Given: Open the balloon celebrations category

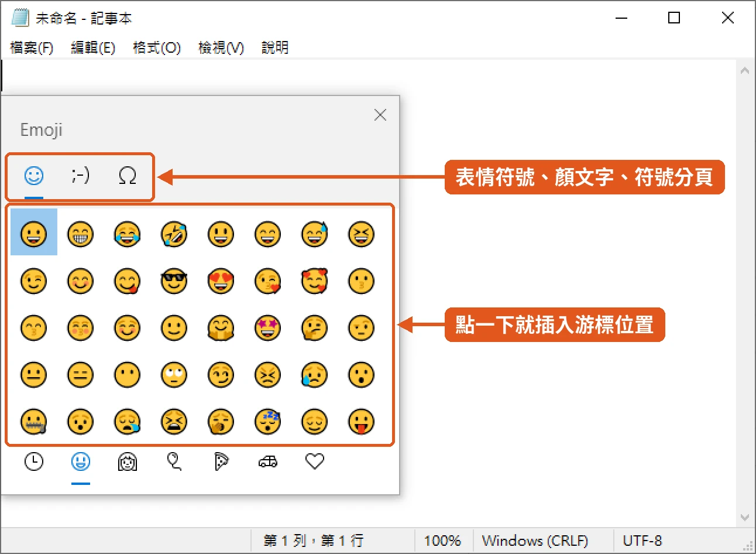Looking at the screenshot, I should pos(174,462).
